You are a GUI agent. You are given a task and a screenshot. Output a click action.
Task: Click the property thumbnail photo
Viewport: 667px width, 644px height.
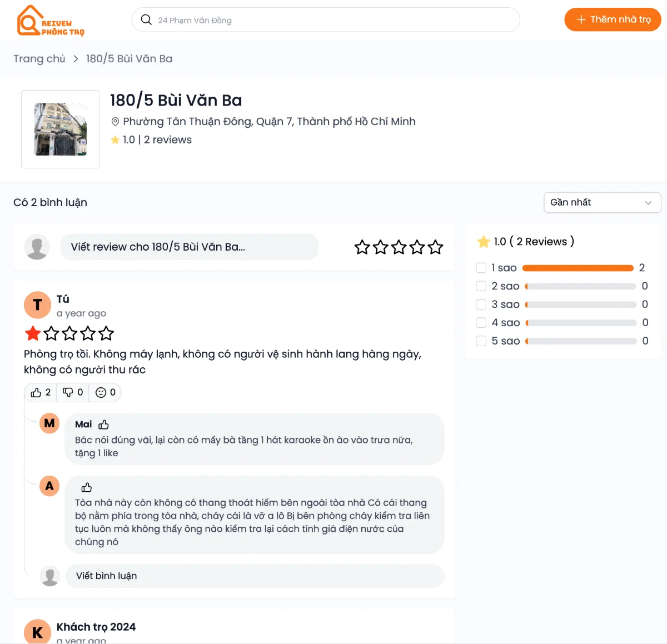[60, 129]
